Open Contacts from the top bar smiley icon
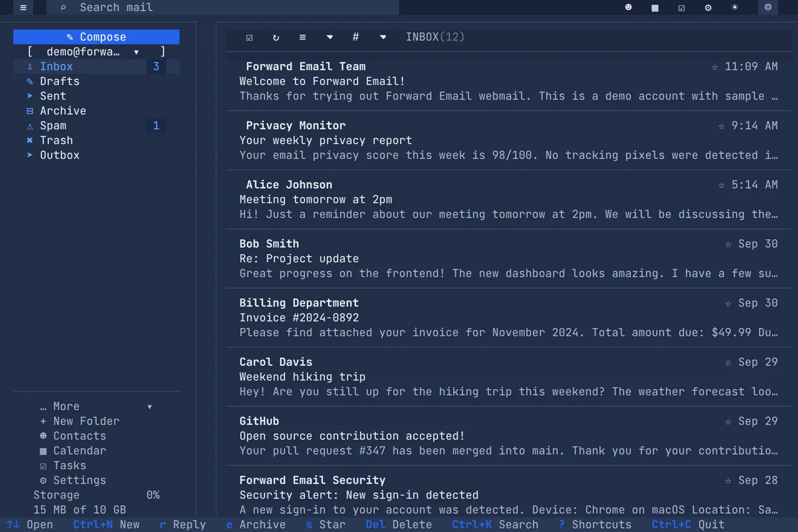The width and height of the screenshot is (798, 532). click(x=628, y=8)
